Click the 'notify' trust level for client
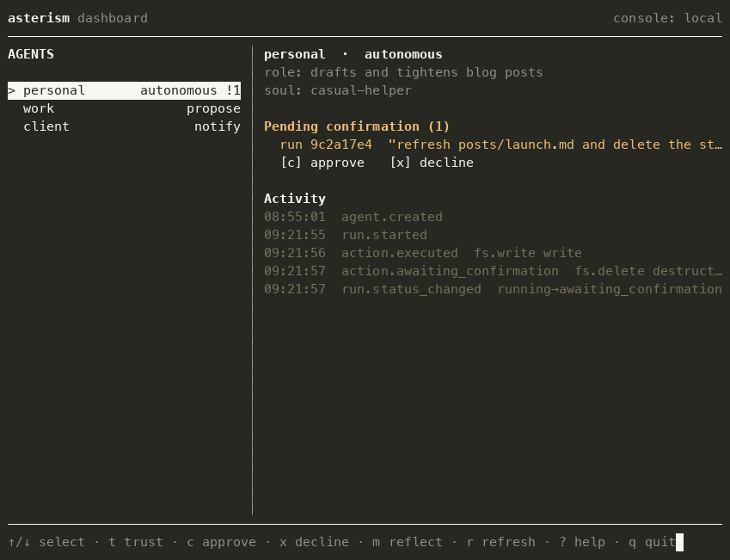Viewport: 730px width, 560px height. pos(218,126)
